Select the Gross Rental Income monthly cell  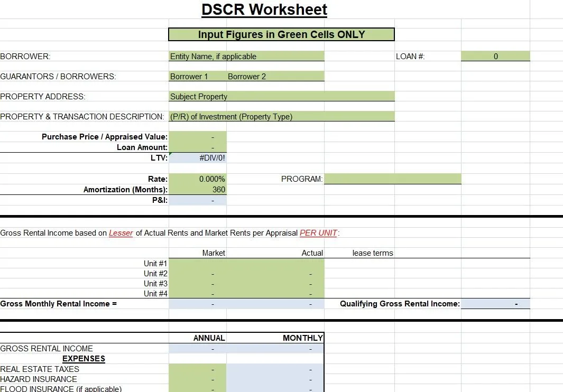point(275,349)
